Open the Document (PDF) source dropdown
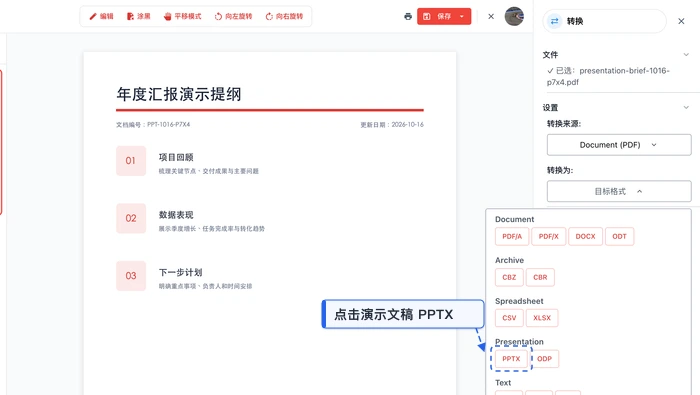The image size is (700, 395). pyautogui.click(x=619, y=145)
